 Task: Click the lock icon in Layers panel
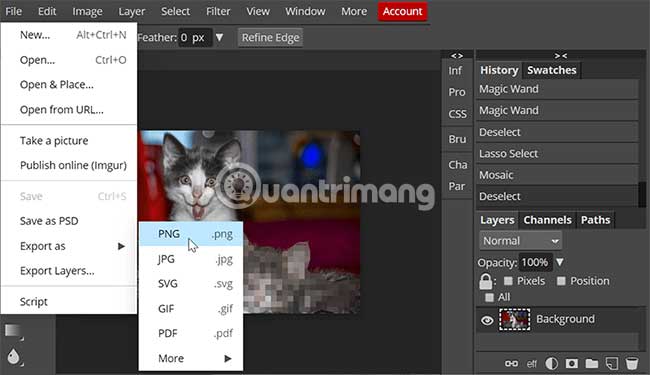point(485,281)
